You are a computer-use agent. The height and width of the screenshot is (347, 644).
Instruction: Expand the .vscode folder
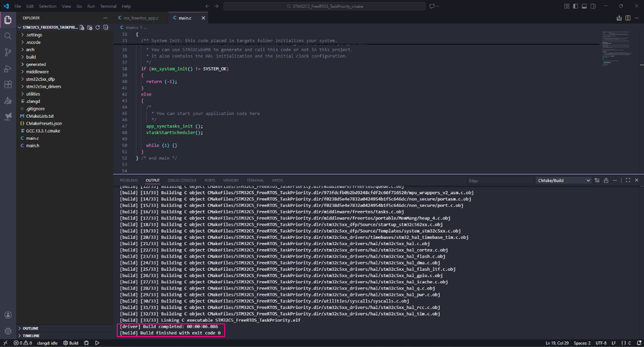(64, 43)
